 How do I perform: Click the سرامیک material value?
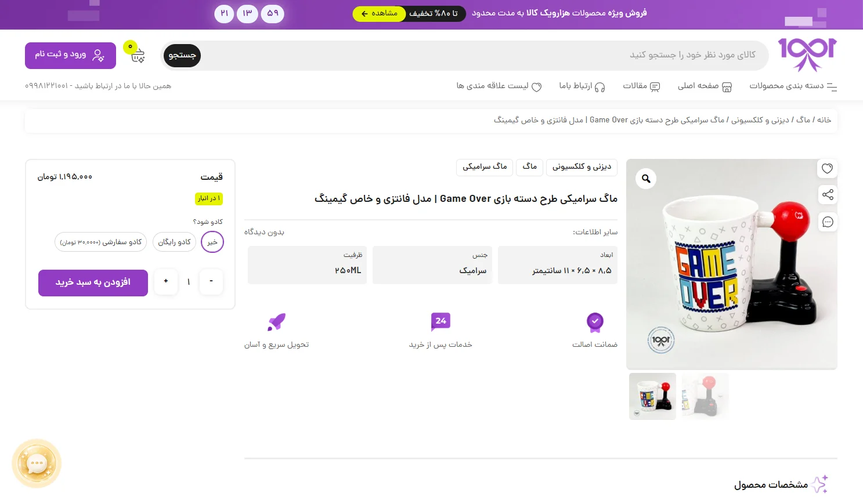[473, 271]
